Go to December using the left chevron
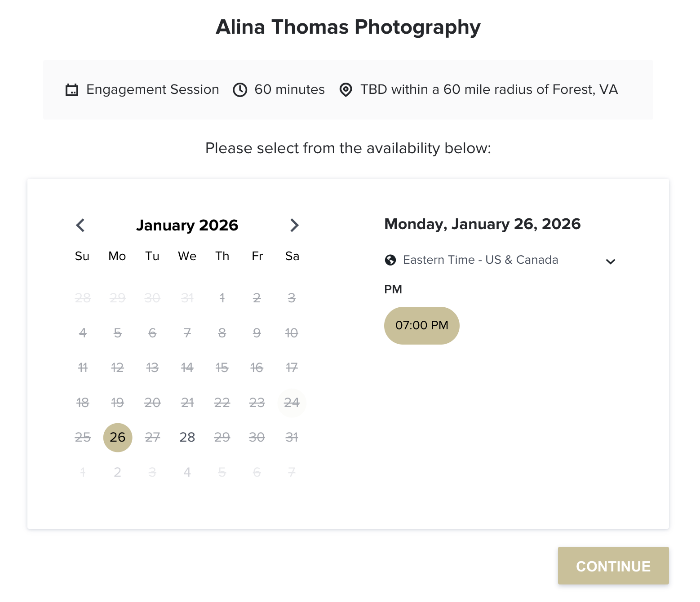This screenshot has height=602, width=700. click(x=80, y=225)
